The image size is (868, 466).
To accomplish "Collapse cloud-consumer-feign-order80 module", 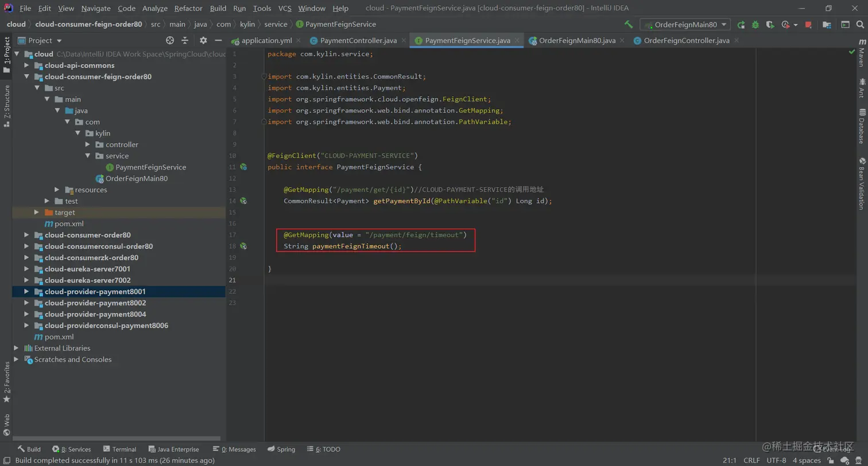I will tap(26, 76).
